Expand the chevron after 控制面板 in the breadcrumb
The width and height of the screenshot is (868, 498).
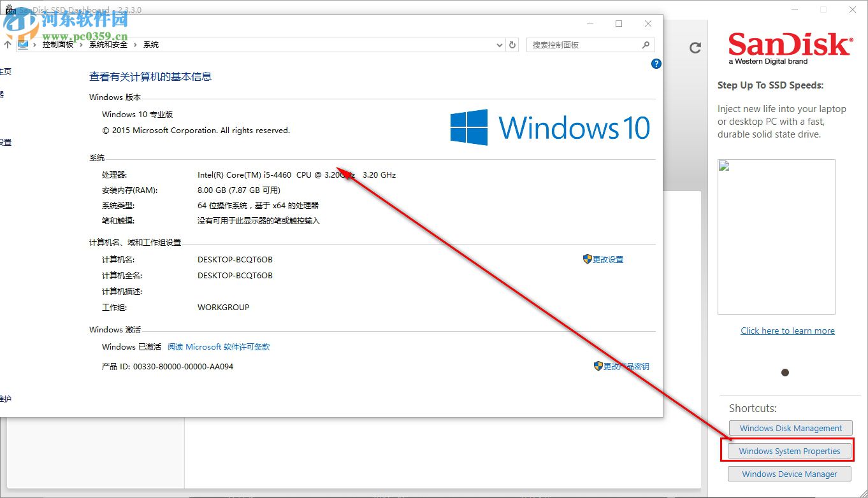click(81, 45)
